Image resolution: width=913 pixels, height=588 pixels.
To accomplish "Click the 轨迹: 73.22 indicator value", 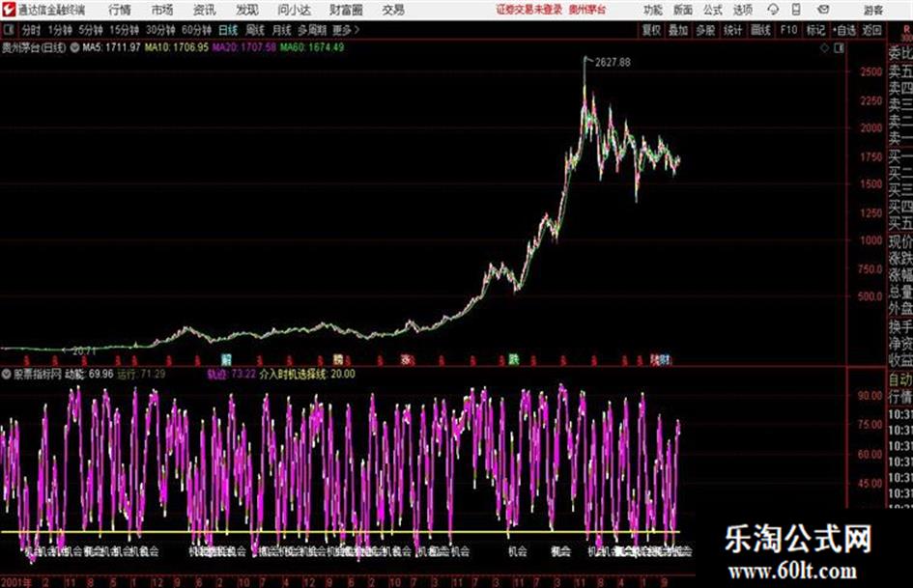I will [x=232, y=374].
